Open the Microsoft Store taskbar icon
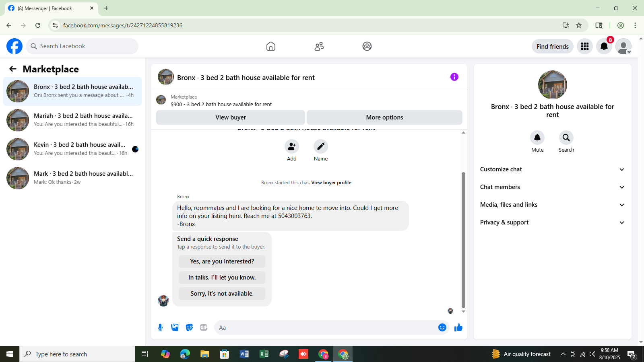Image resolution: width=644 pixels, height=362 pixels. pyautogui.click(x=225, y=354)
